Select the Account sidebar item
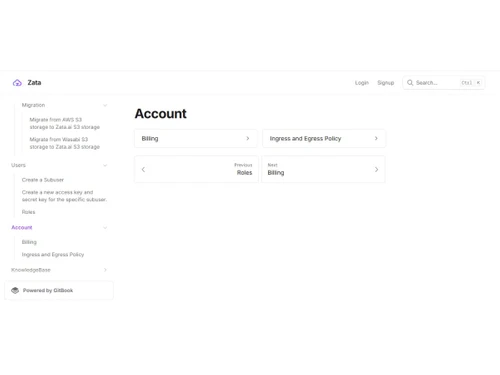Viewport: 500px width, 375px height. click(22, 227)
